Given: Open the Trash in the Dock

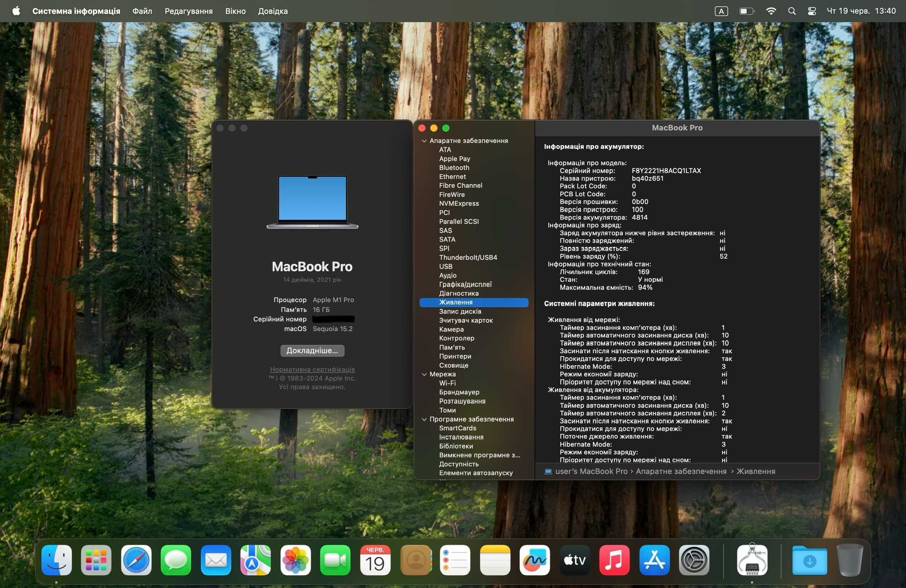Looking at the screenshot, I should pyautogui.click(x=850, y=560).
